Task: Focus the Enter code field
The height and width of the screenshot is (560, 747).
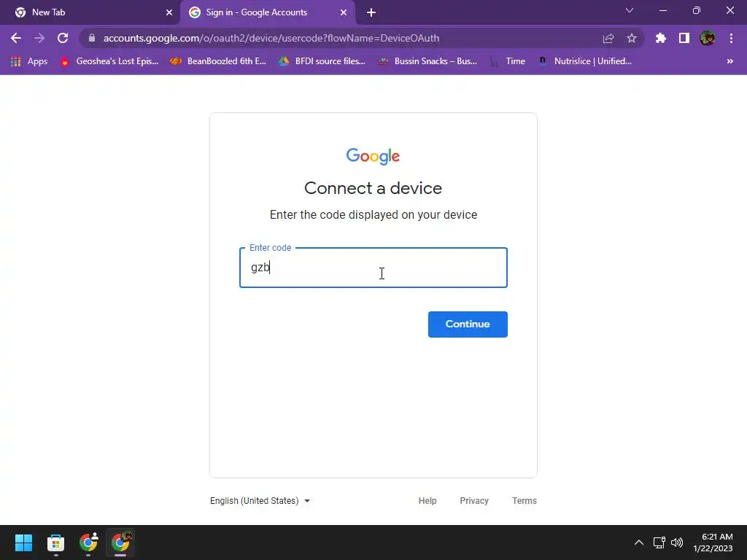Action: click(x=373, y=268)
